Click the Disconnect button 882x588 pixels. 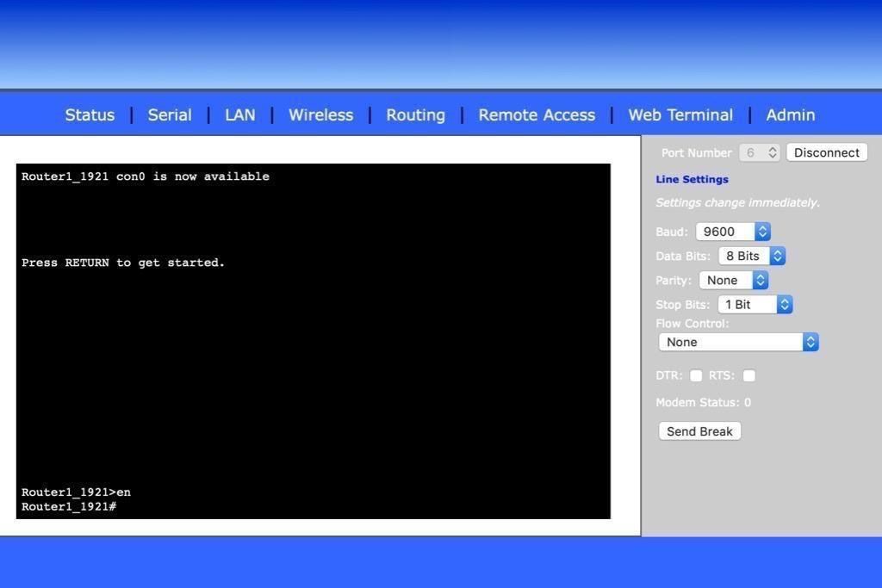point(825,152)
